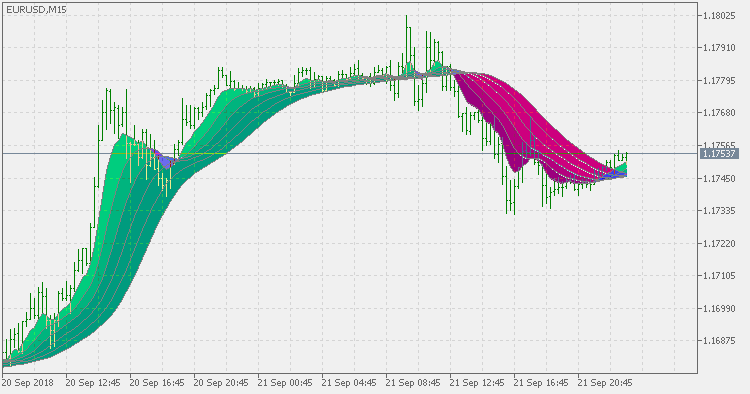Click the 1.17450 price axis label
750x394 pixels.
(x=719, y=179)
